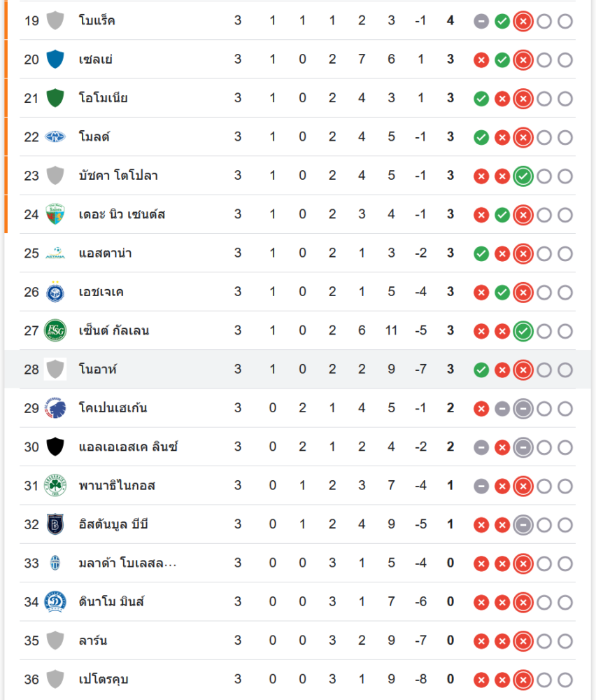Click the Panathinaikos shamrock logo

coord(55,485)
